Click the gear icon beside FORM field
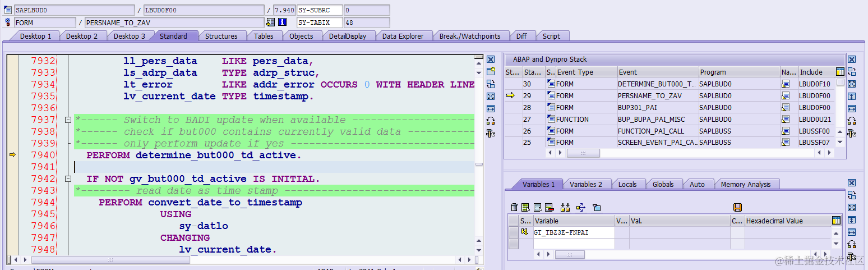This screenshot has height=270, width=868. pyautogui.click(x=8, y=22)
